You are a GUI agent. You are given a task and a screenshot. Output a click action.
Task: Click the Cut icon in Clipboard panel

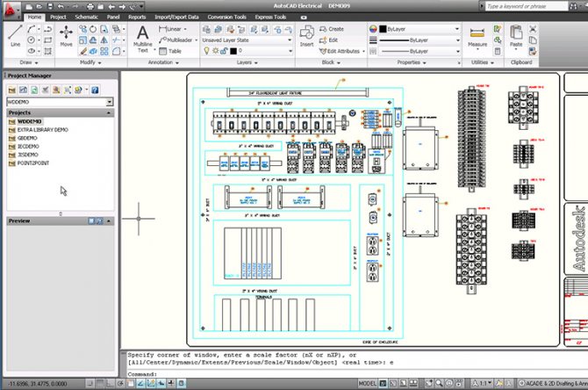(x=533, y=29)
